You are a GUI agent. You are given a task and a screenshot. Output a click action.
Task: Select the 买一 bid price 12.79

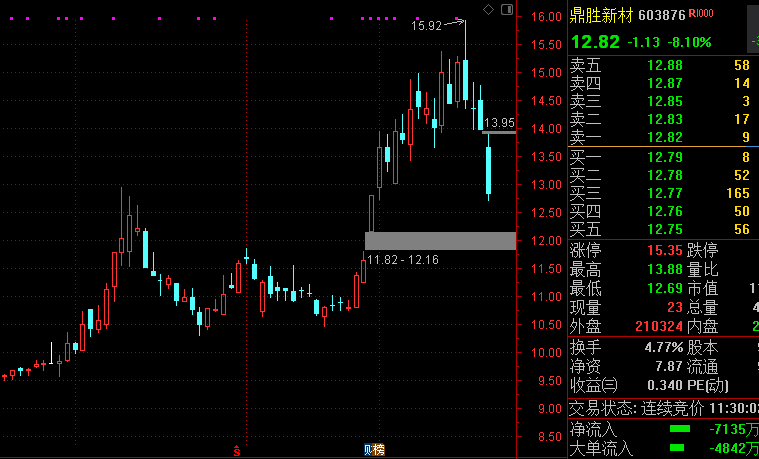[665, 157]
